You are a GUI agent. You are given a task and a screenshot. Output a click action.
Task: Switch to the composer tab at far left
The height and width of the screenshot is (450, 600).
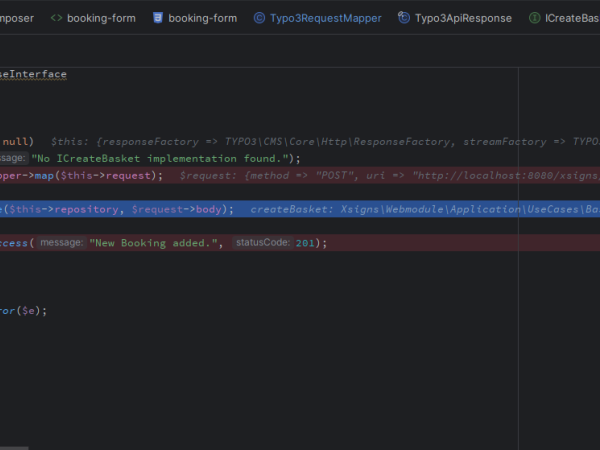tap(16, 18)
